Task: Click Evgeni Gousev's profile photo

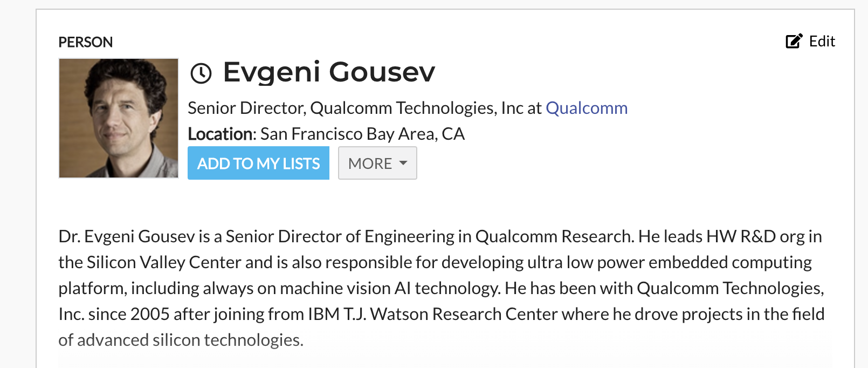Action: click(x=119, y=118)
